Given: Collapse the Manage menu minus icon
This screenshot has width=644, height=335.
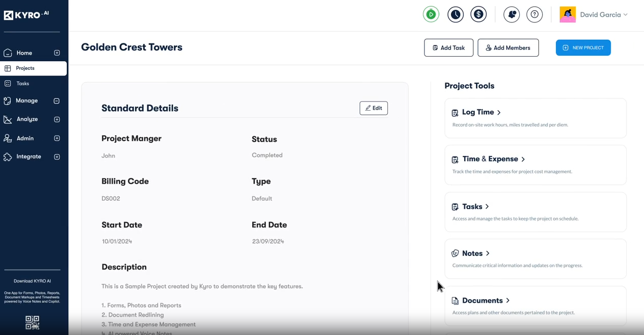Looking at the screenshot, I should pyautogui.click(x=57, y=101).
